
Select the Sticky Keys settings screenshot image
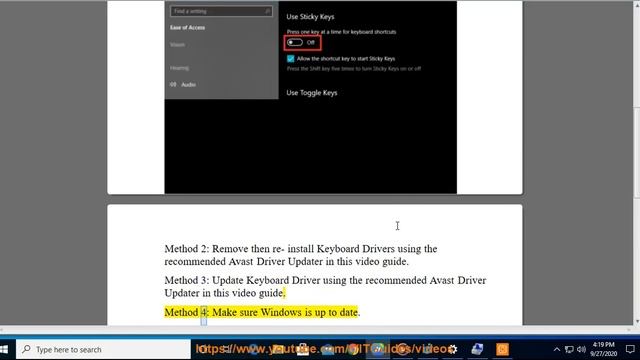point(311,97)
